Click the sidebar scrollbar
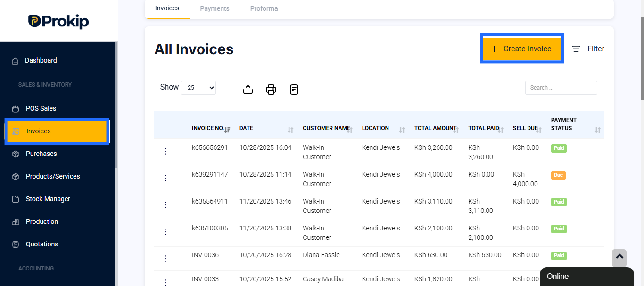Screen dimensions: 644x286 point(116,105)
